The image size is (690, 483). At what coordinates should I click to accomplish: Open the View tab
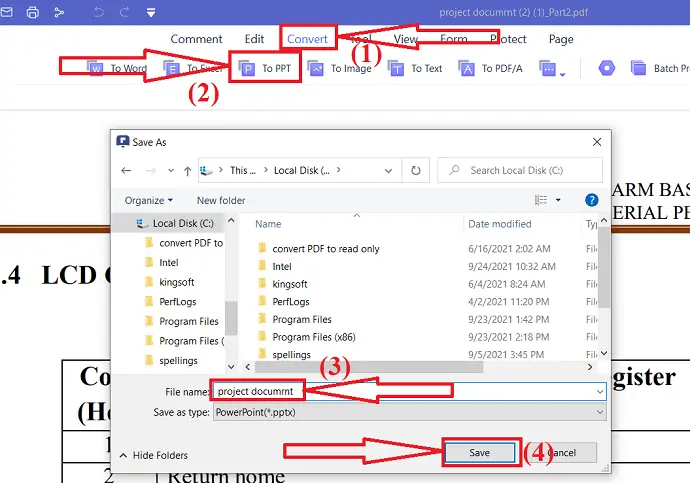point(405,39)
